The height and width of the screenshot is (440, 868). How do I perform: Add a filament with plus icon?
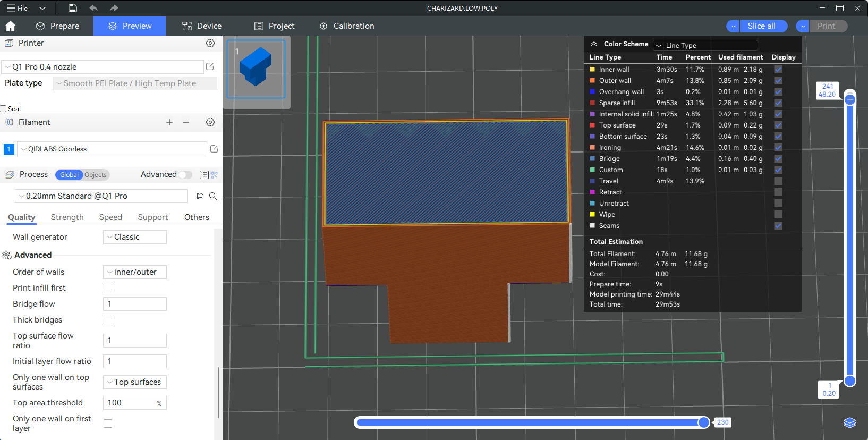coord(169,122)
